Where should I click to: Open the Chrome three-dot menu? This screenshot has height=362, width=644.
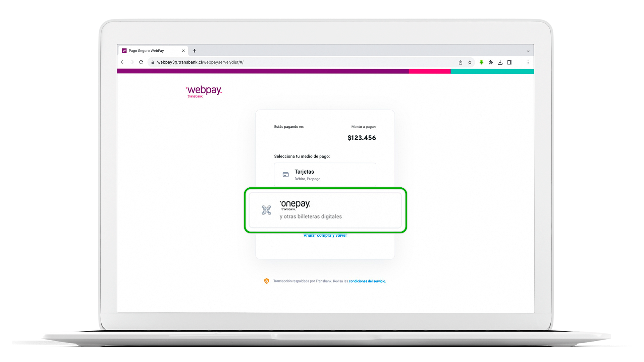click(x=528, y=62)
